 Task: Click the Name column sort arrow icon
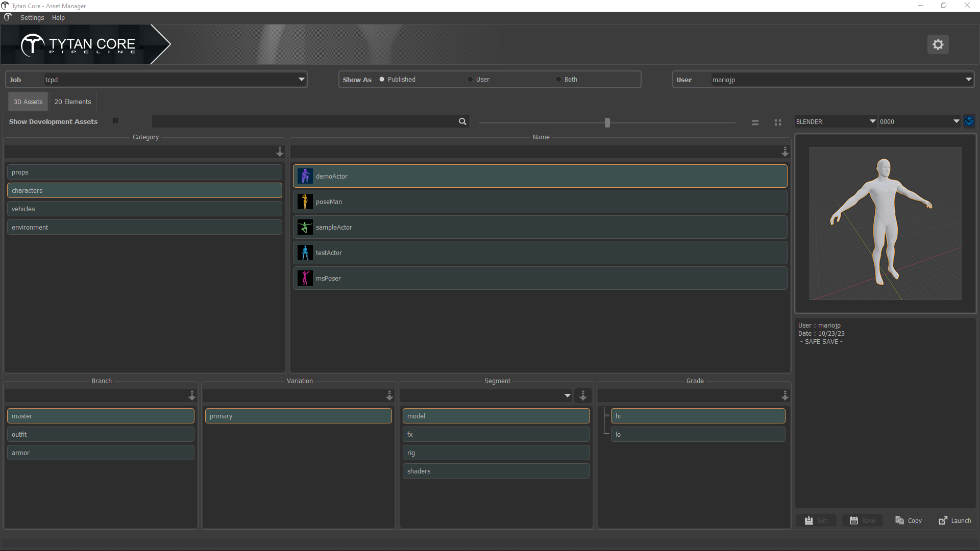pos(785,152)
